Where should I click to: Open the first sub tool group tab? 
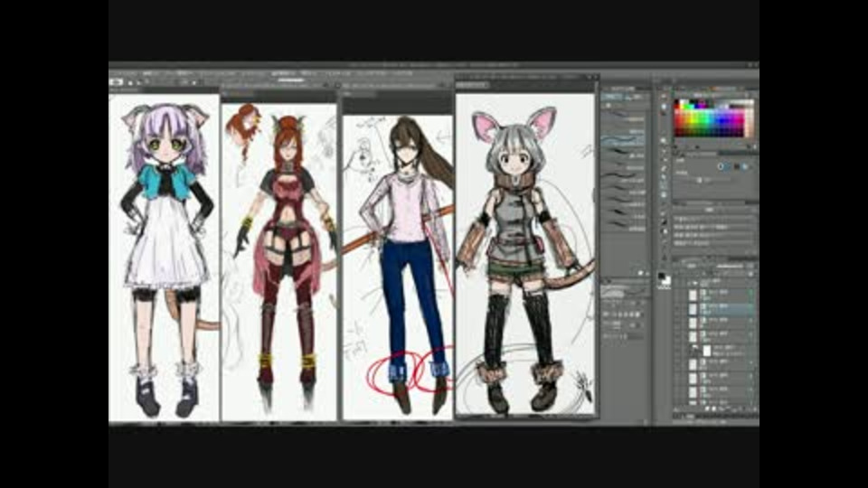(612, 97)
